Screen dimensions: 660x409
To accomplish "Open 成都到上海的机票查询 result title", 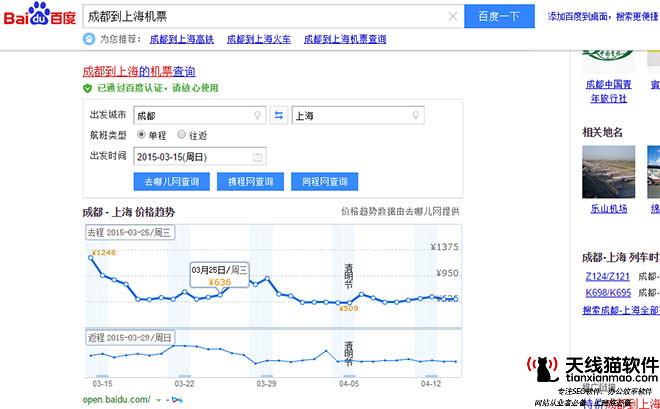I will point(139,72).
